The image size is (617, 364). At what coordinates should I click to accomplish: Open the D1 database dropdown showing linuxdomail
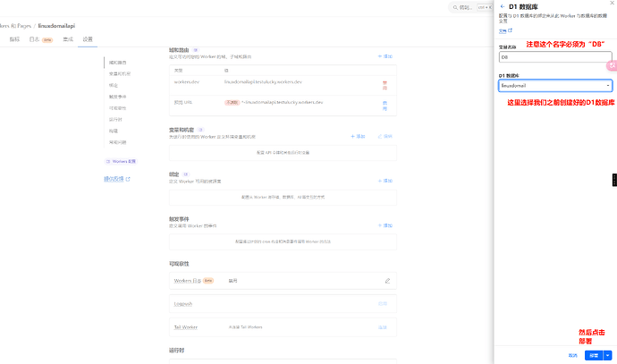(555, 85)
